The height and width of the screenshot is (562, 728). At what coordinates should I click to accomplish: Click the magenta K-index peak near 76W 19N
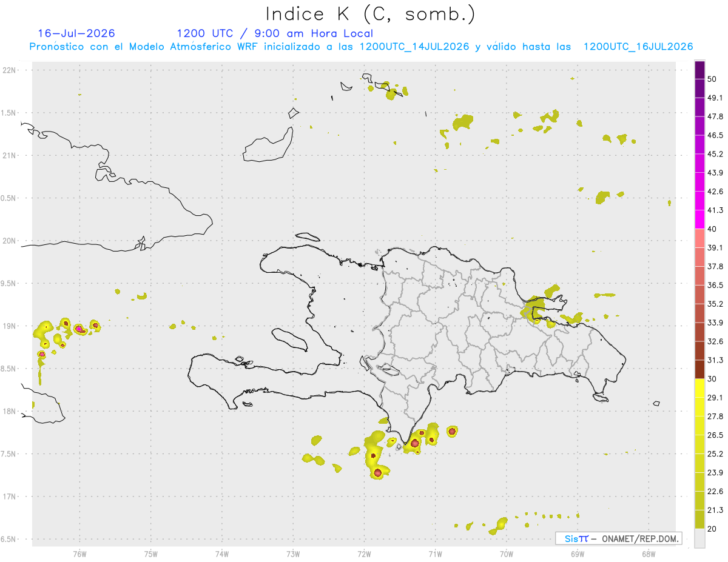point(79,329)
